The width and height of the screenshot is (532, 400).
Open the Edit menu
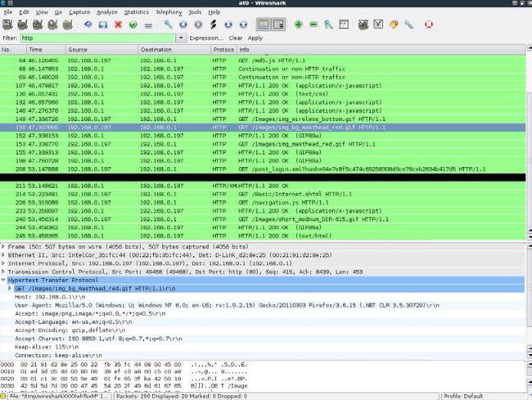coord(24,12)
